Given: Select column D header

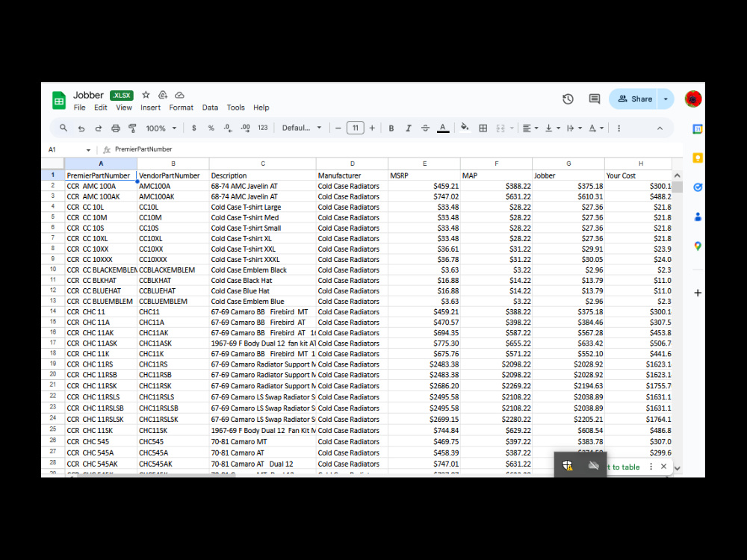Looking at the screenshot, I should pos(352,164).
